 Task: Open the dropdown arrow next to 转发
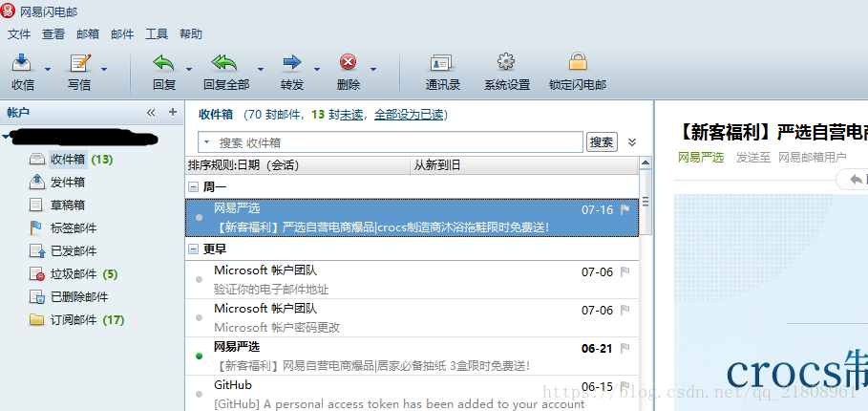pos(317,69)
